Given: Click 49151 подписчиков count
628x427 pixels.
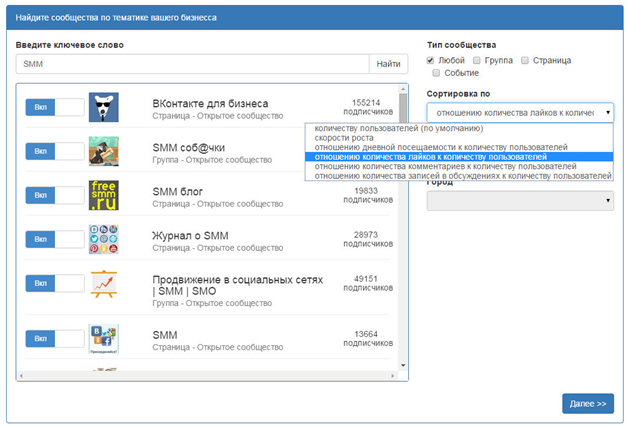Looking at the screenshot, I should tap(368, 283).
